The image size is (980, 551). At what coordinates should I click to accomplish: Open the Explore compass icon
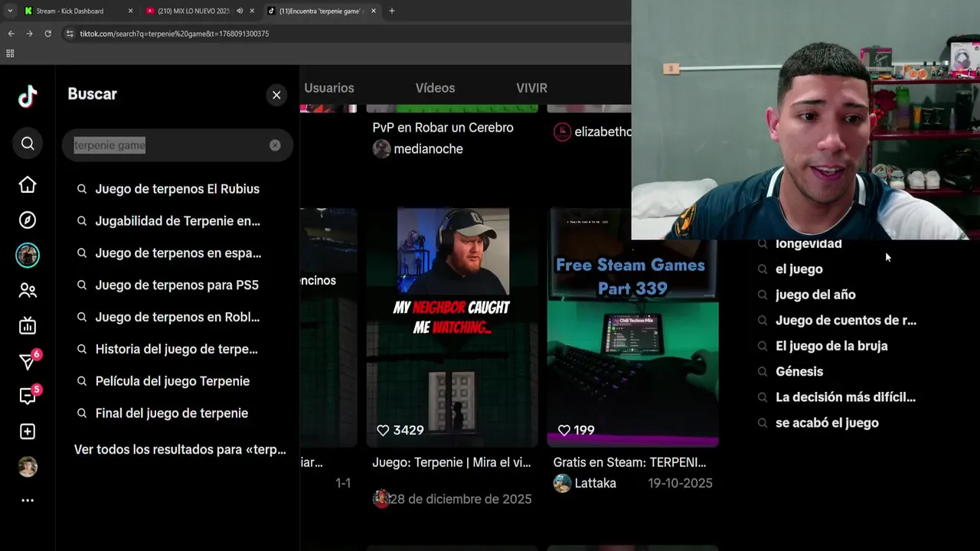(28, 220)
